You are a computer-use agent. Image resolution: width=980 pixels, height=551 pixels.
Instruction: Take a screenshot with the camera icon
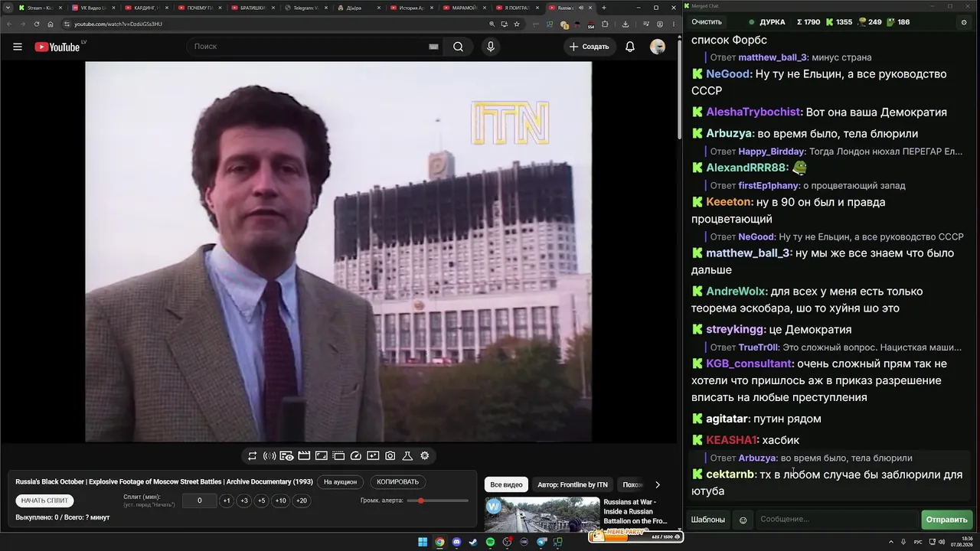(390, 456)
